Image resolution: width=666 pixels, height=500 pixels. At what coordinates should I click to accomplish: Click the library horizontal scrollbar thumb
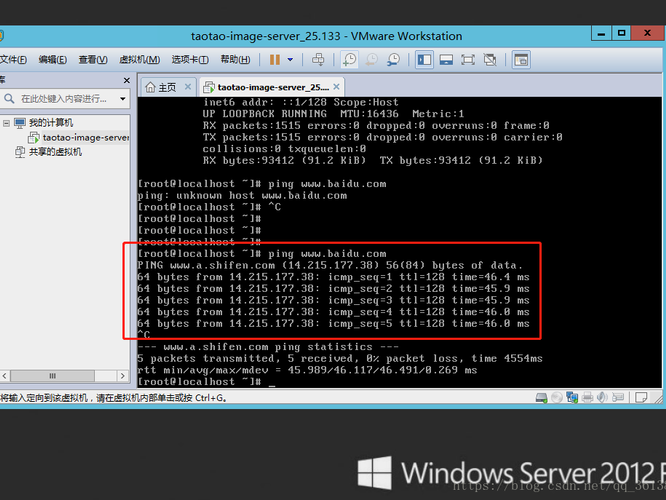[52, 376]
